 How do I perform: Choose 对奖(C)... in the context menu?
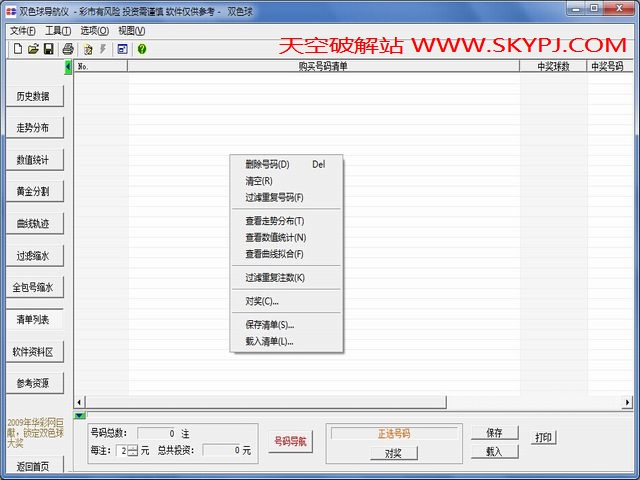(x=262, y=300)
